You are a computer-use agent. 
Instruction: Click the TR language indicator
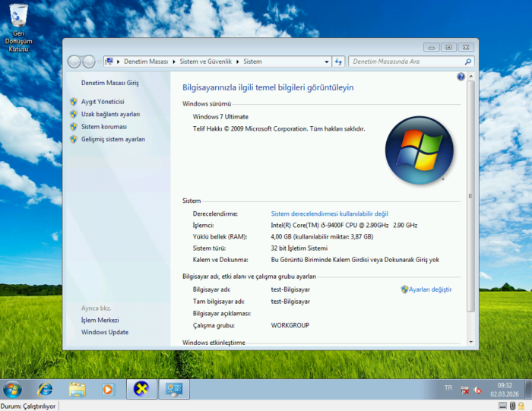click(x=448, y=388)
